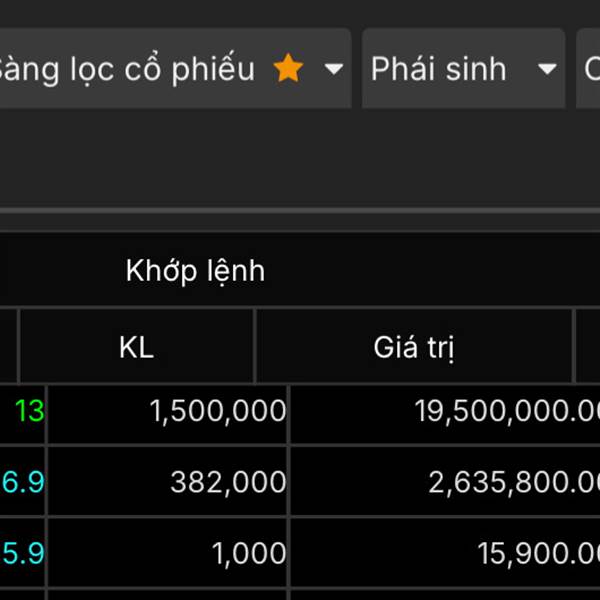The image size is (600, 600).
Task: Click the divider between KL and Giá trị headers
Action: [254, 346]
